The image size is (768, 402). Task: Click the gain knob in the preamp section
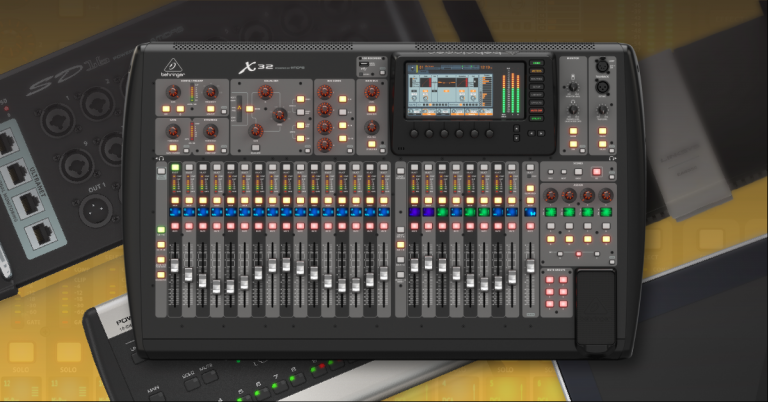coord(172,93)
